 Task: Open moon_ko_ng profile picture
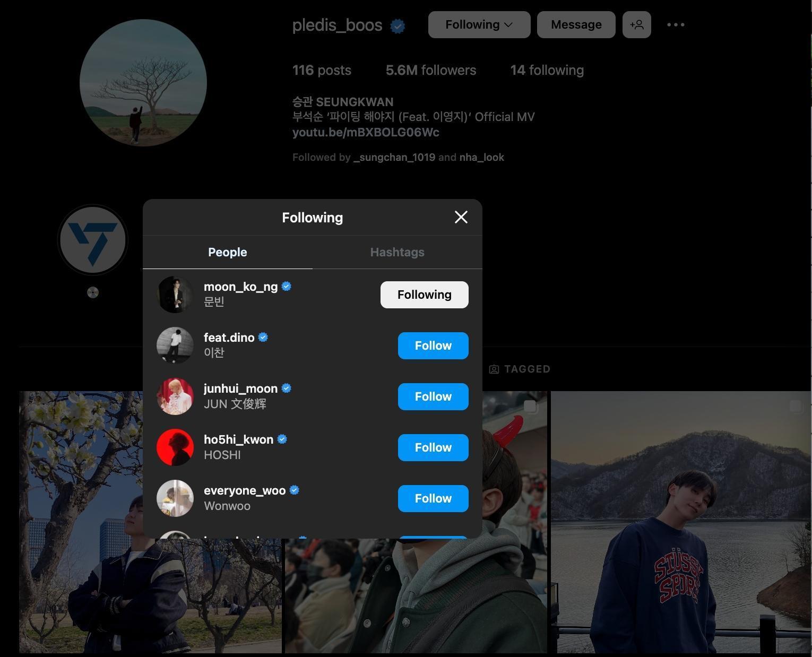click(175, 295)
